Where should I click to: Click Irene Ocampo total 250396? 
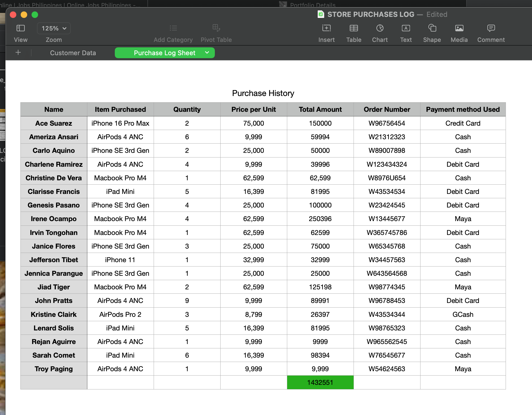pyautogui.click(x=320, y=219)
